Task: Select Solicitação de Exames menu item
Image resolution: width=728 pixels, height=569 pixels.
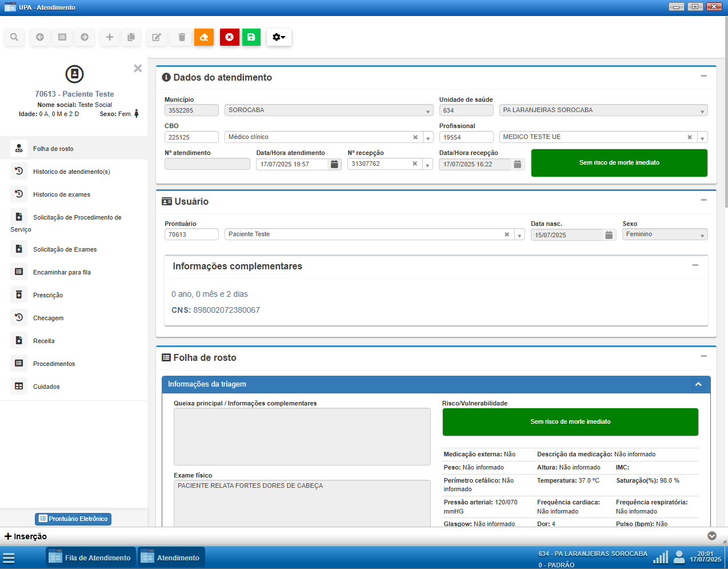Action: pos(65,249)
